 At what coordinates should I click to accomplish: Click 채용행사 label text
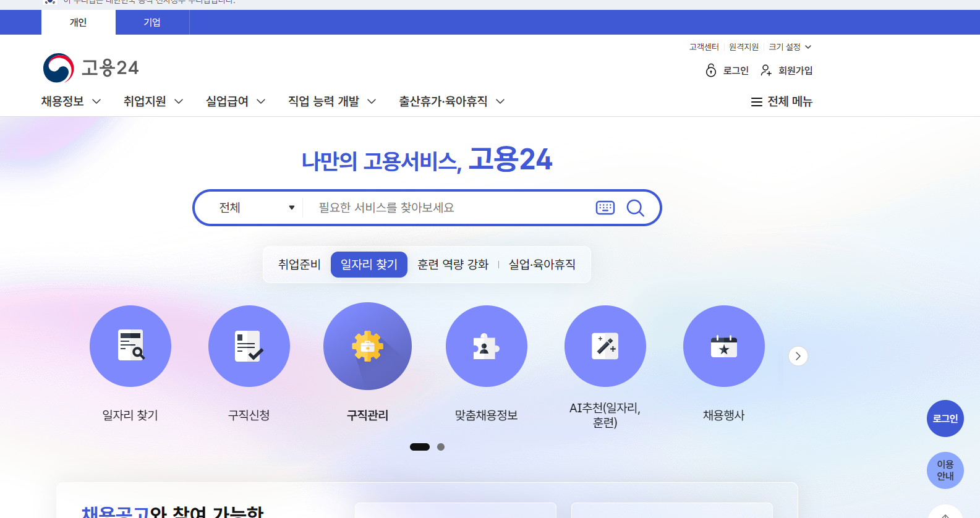tap(724, 415)
